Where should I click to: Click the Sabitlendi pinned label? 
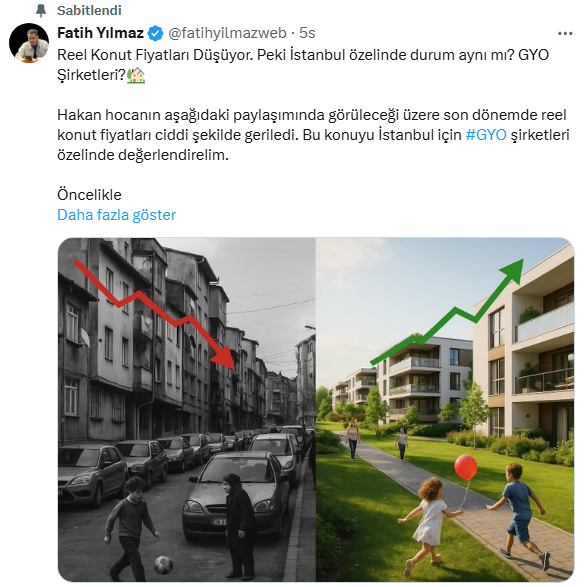tap(89, 10)
